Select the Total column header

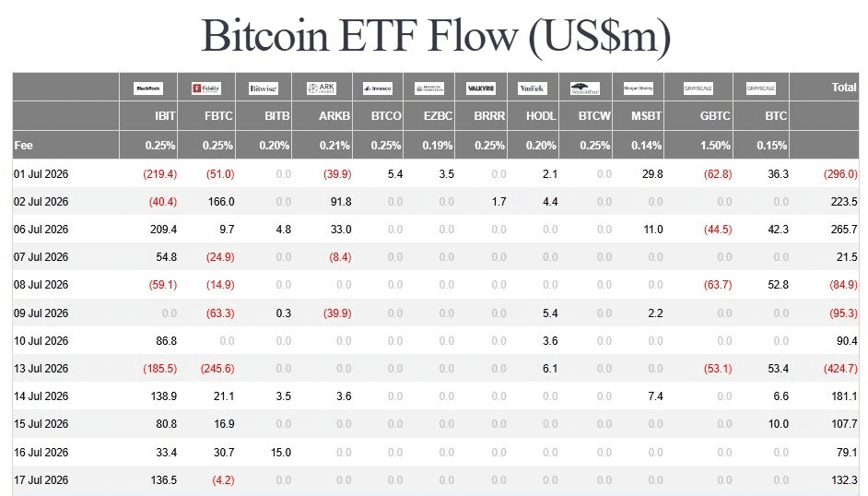pyautogui.click(x=844, y=87)
